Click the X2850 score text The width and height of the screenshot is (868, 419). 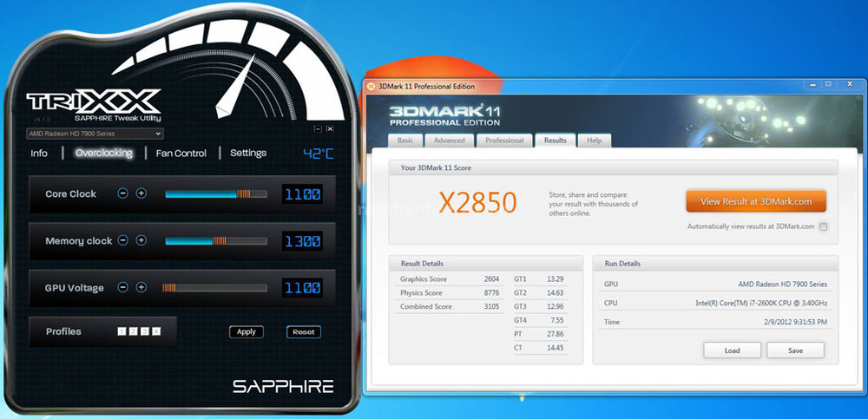point(477,203)
